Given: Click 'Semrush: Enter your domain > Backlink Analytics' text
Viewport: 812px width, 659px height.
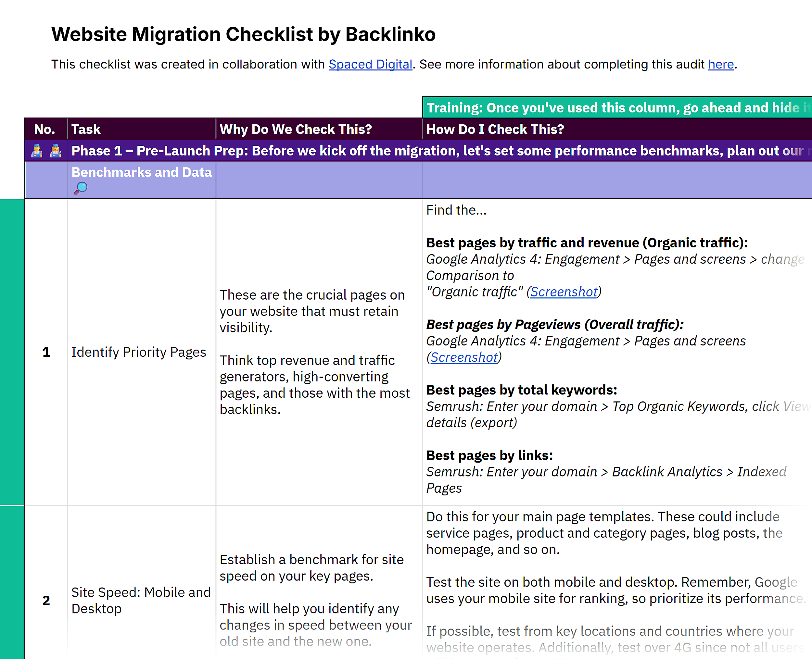Looking at the screenshot, I should tap(606, 480).
